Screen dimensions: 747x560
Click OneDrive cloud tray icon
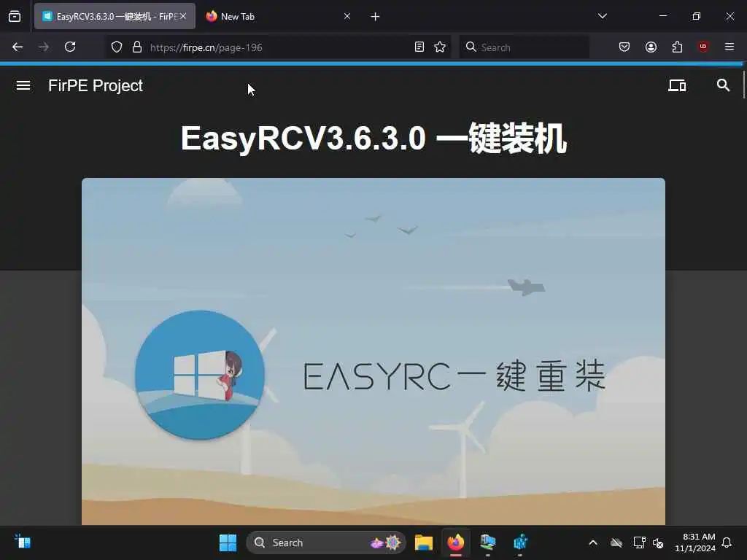coord(616,542)
